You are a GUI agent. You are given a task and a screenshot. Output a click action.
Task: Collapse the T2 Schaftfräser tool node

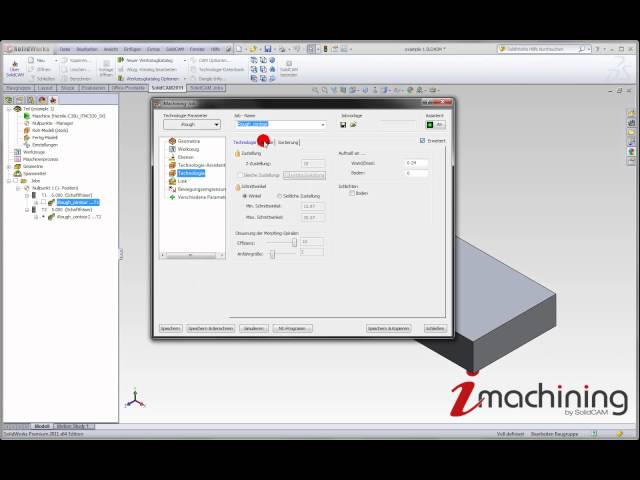point(27,210)
